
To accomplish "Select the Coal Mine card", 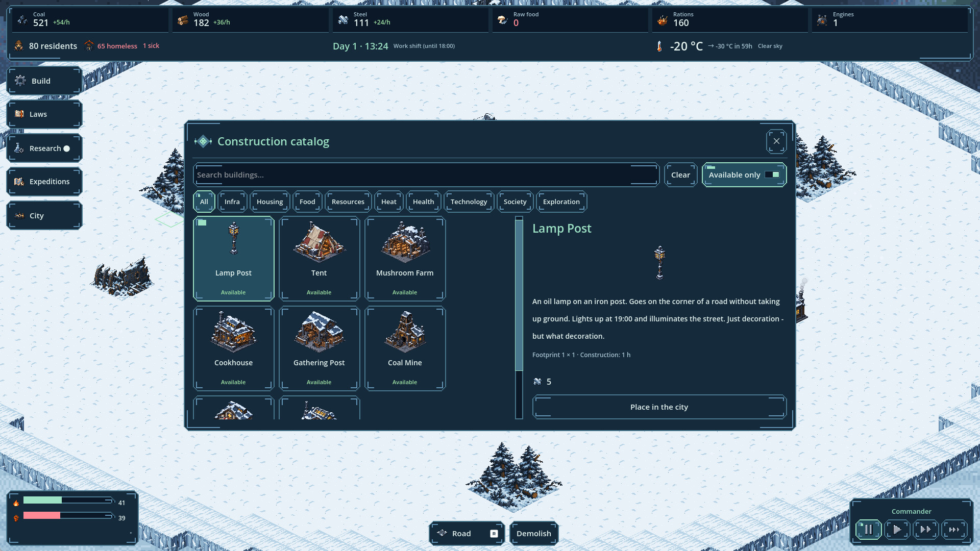I will coord(405,348).
